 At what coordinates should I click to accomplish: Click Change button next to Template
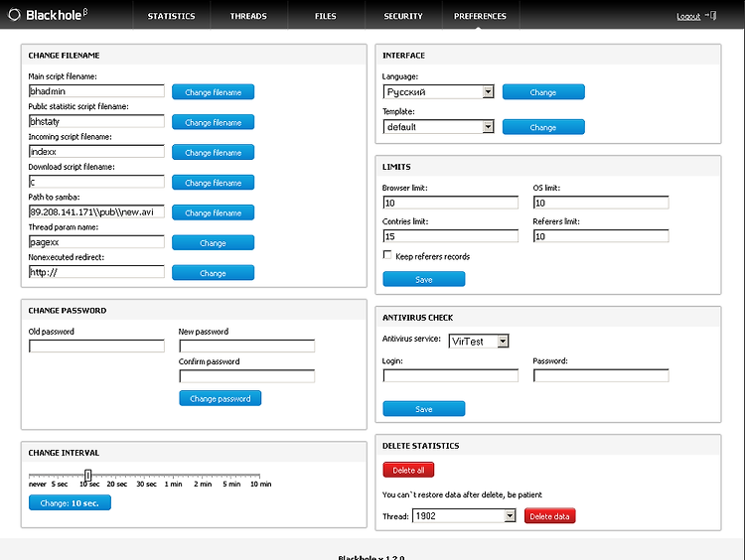543,127
